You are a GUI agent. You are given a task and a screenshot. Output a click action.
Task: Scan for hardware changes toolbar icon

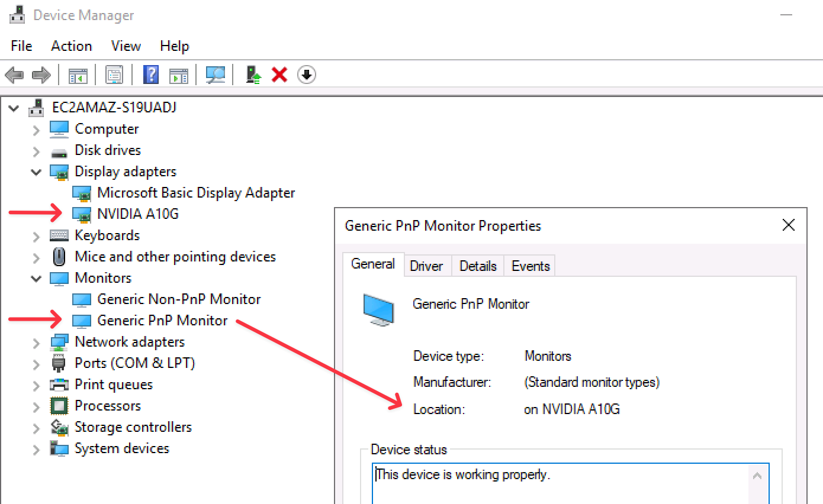coord(216,75)
